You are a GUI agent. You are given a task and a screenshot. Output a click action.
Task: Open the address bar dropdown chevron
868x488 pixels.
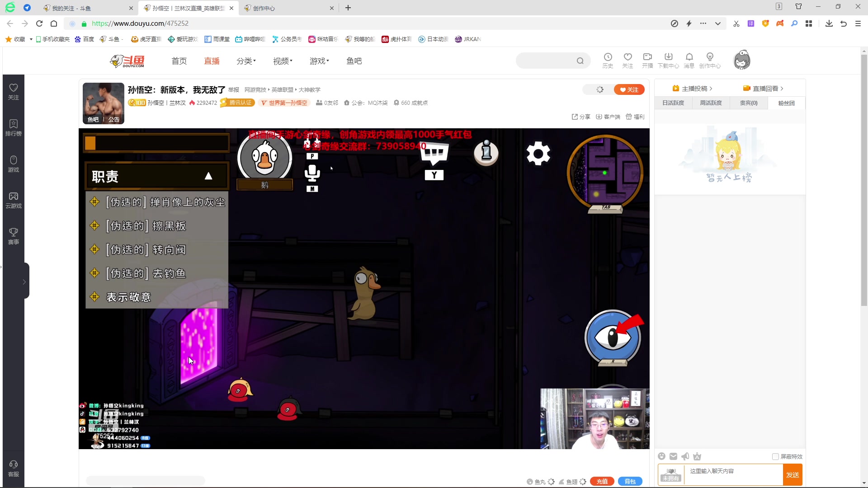pos(717,23)
